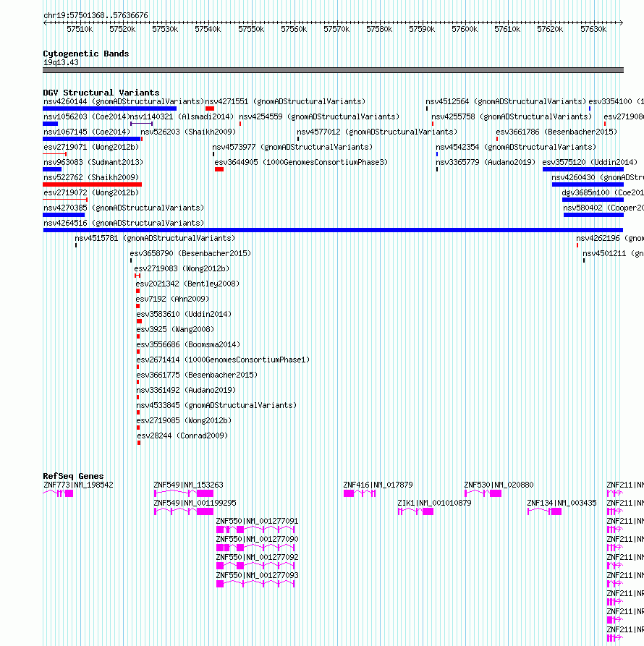The image size is (644, 646).
Task: Open the nsv4512564 gnomAD variant label
Action: [x=506, y=101]
